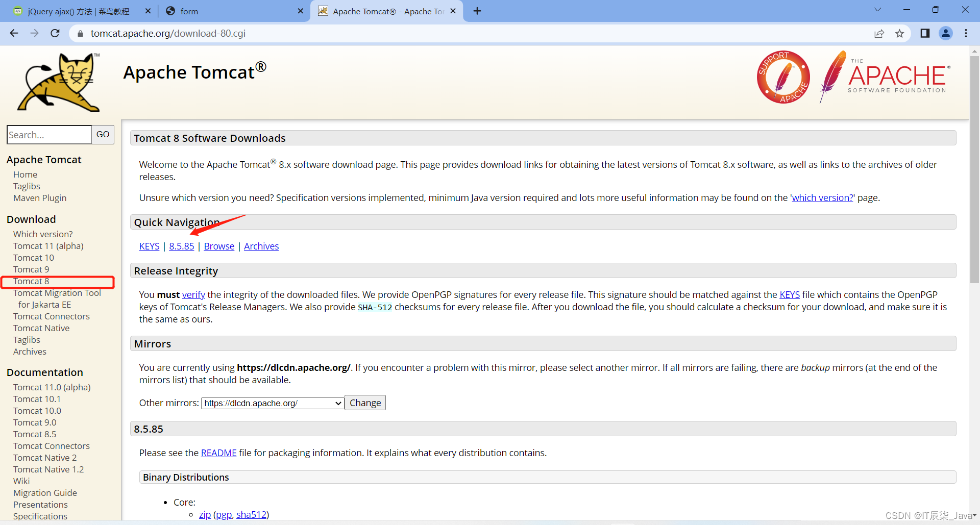This screenshot has width=980, height=525.
Task: Open Tomcat Migration Tool for Jakarta EE
Action: pos(57,299)
